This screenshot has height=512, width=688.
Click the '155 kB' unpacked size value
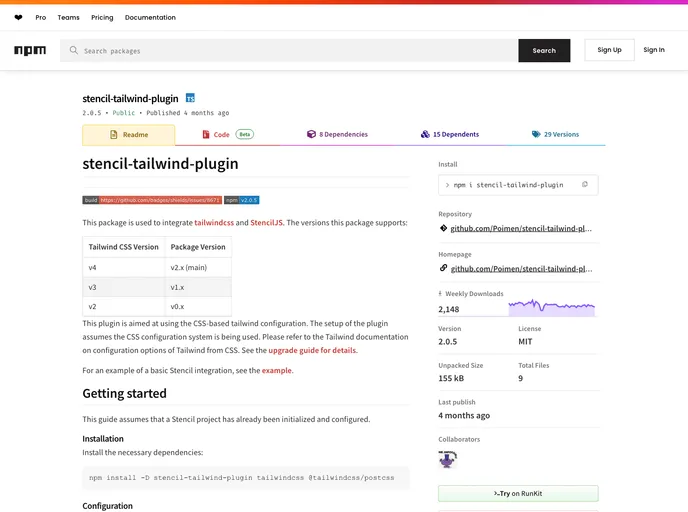[451, 378]
